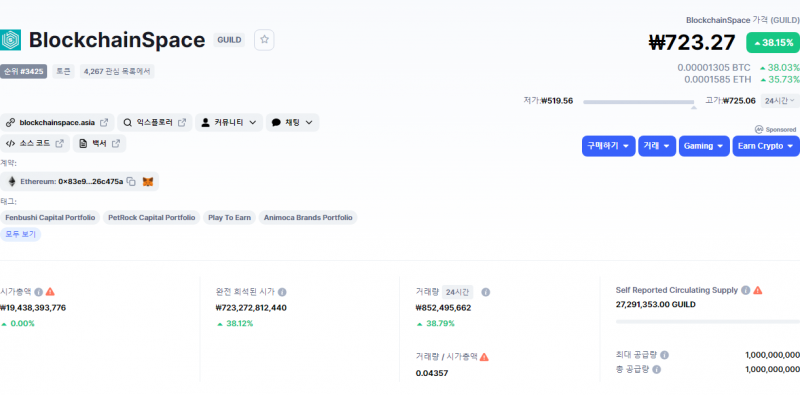Click the ₩723,272,812,440 diluted cap value
Viewport: 800px width, 395px height.
tap(251, 308)
